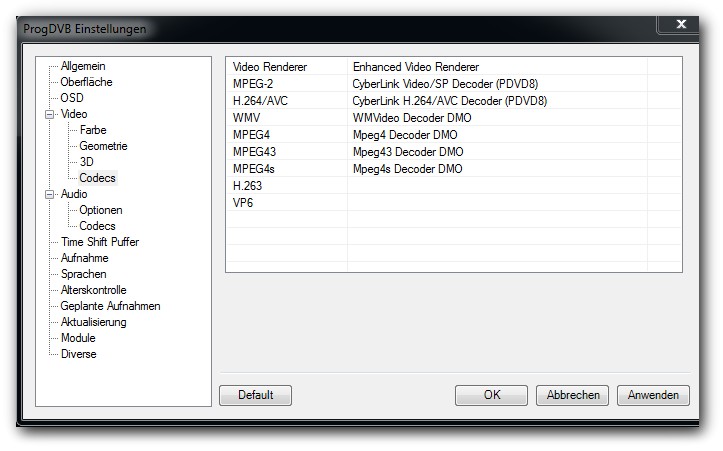The image size is (723, 451).
Task: Open the Oberfläche settings page
Action: click(x=86, y=82)
